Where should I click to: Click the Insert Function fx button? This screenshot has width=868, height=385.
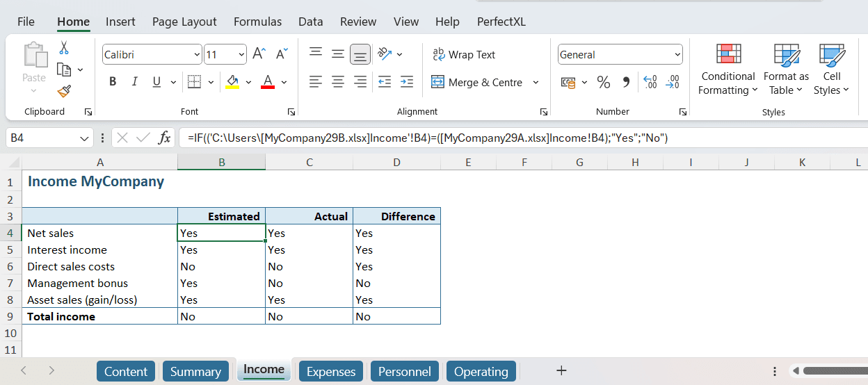coord(164,138)
